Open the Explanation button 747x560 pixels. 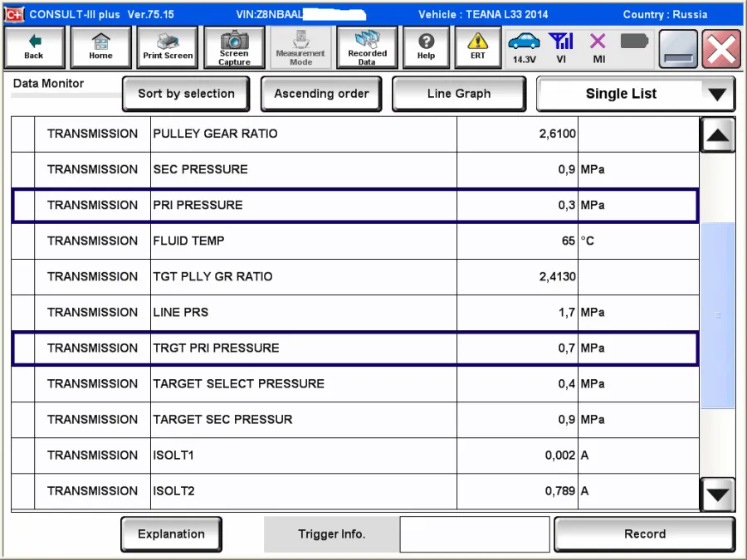click(x=172, y=534)
